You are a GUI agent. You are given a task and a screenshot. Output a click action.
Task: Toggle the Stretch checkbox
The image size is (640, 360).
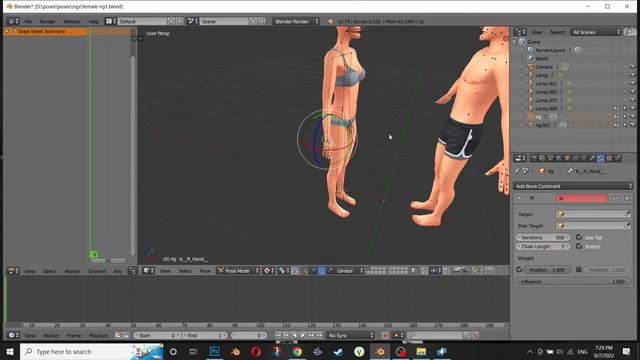pyautogui.click(x=579, y=246)
